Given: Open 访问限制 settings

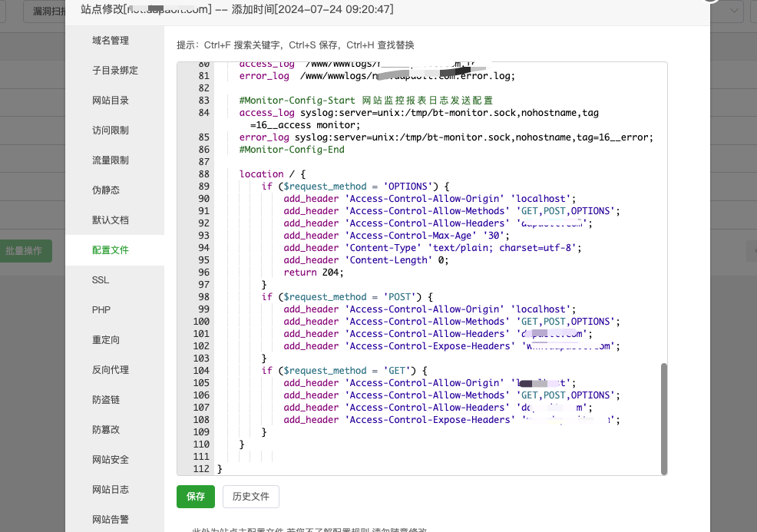Looking at the screenshot, I should tap(111, 131).
